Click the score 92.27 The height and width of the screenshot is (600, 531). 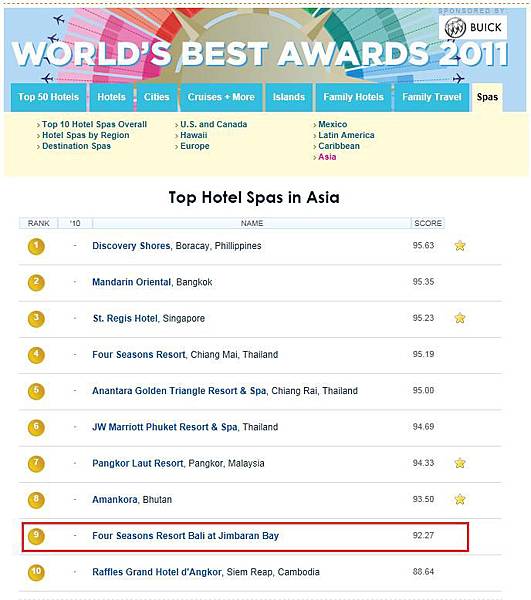[423, 535]
